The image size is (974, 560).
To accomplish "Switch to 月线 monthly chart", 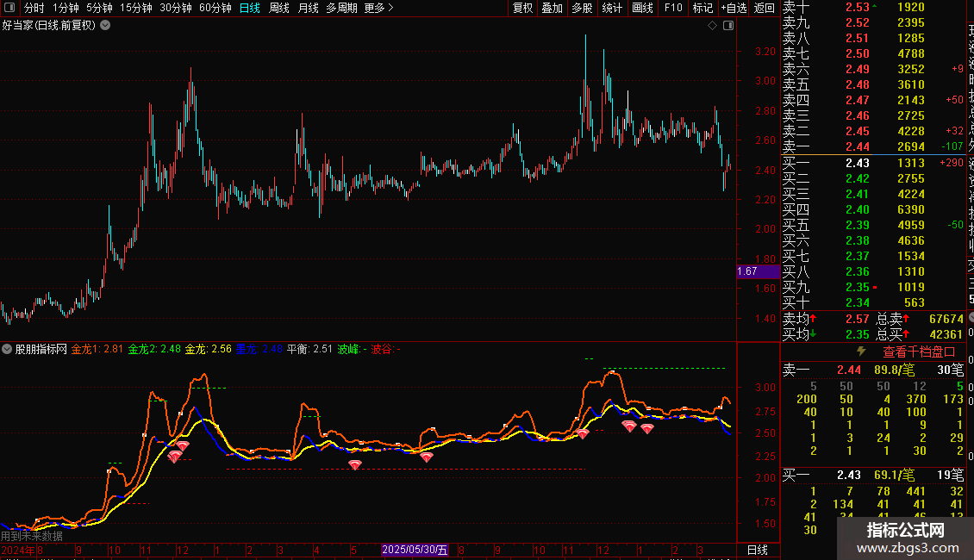I will 308,8.
